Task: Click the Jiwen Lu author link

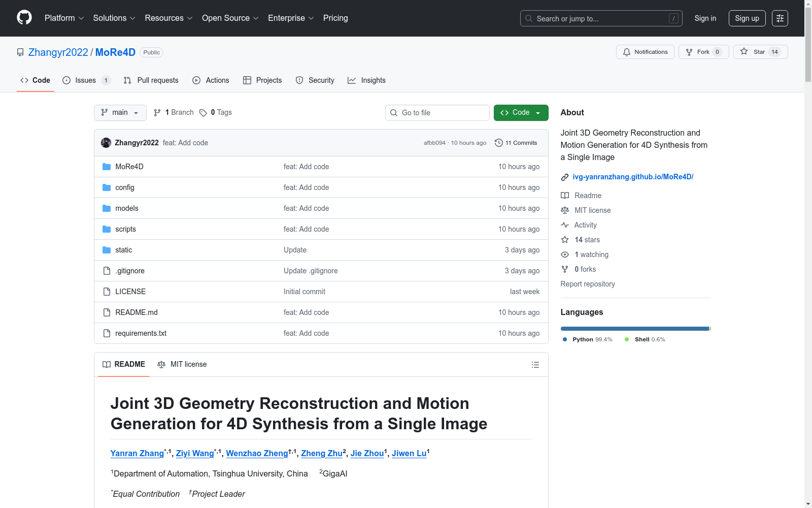Action: (x=409, y=453)
